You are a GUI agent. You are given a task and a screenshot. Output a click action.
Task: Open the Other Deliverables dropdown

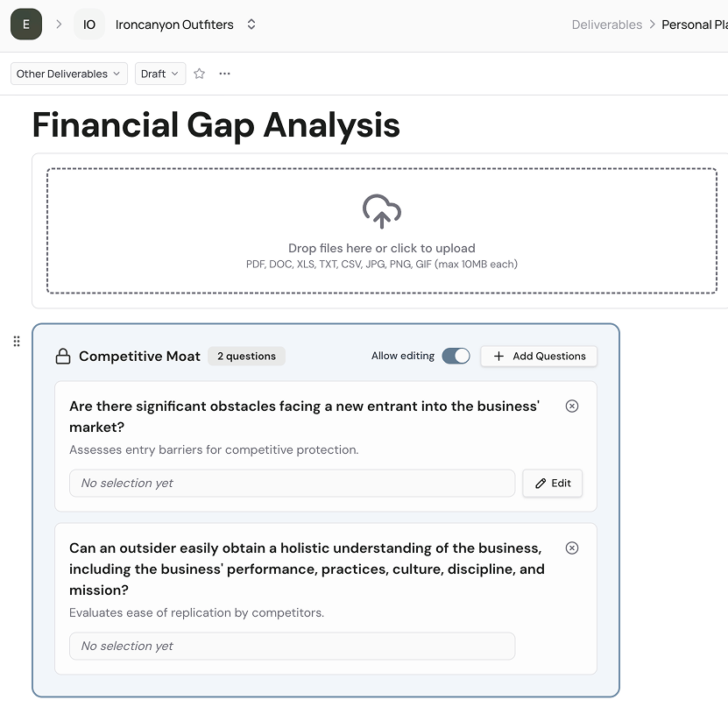[69, 74]
